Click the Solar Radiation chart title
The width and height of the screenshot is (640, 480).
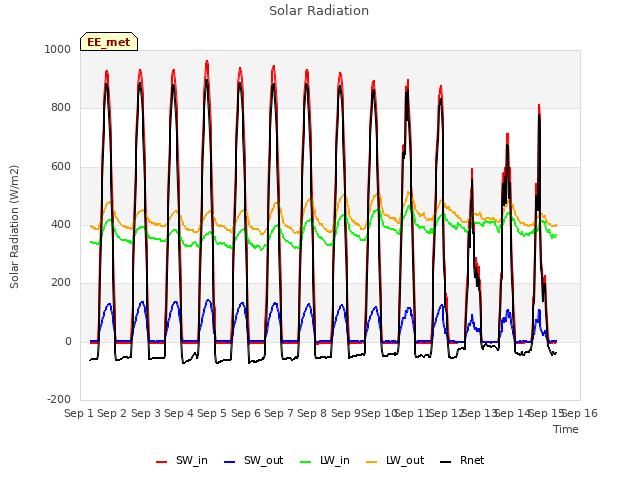pos(319,11)
